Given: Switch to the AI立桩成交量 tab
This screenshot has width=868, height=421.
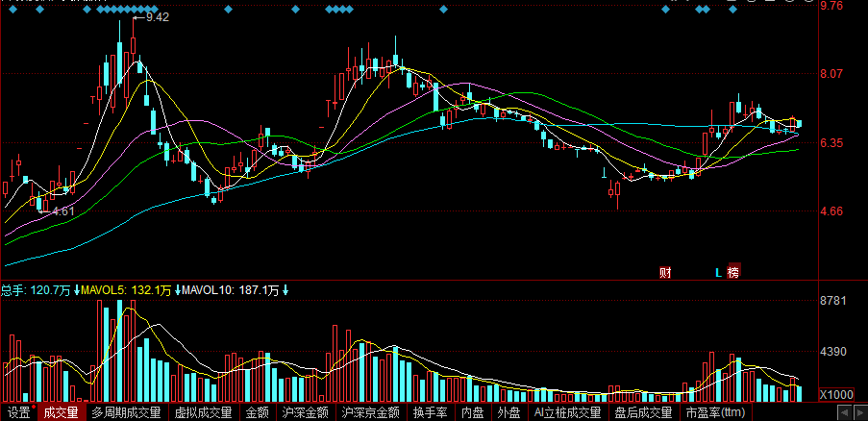Looking at the screenshot, I should click(568, 412).
